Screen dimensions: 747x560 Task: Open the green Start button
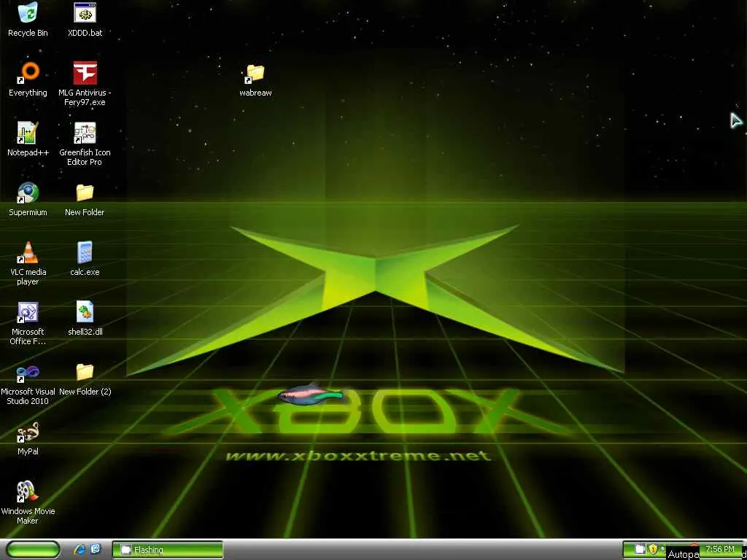point(33,550)
